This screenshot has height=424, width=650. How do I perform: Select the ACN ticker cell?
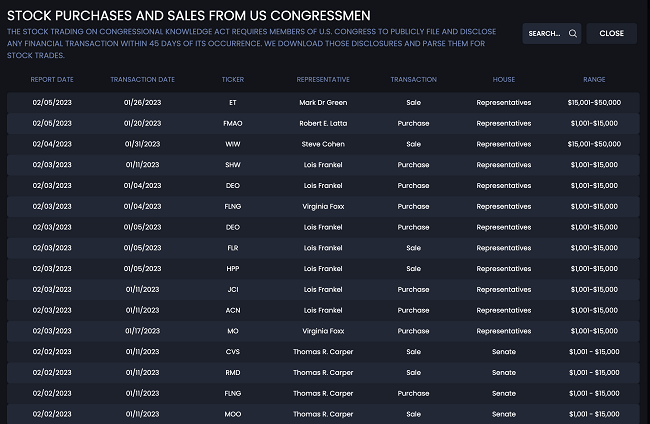click(233, 310)
